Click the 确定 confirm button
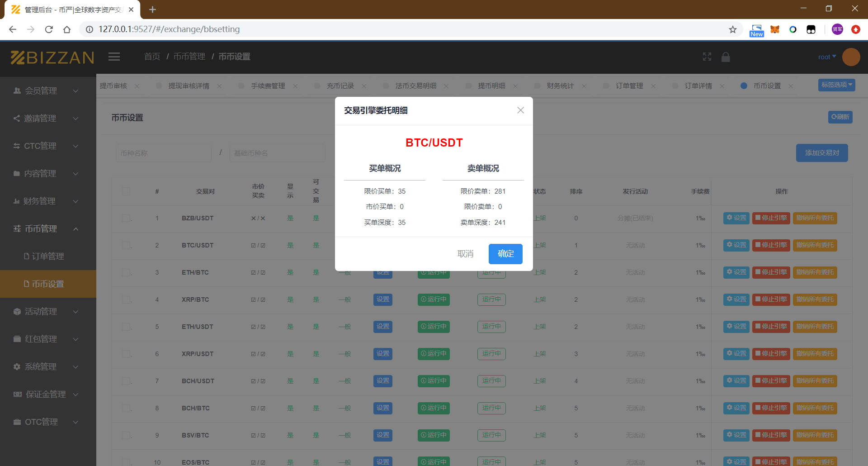Viewport: 868px width, 466px height. point(505,254)
